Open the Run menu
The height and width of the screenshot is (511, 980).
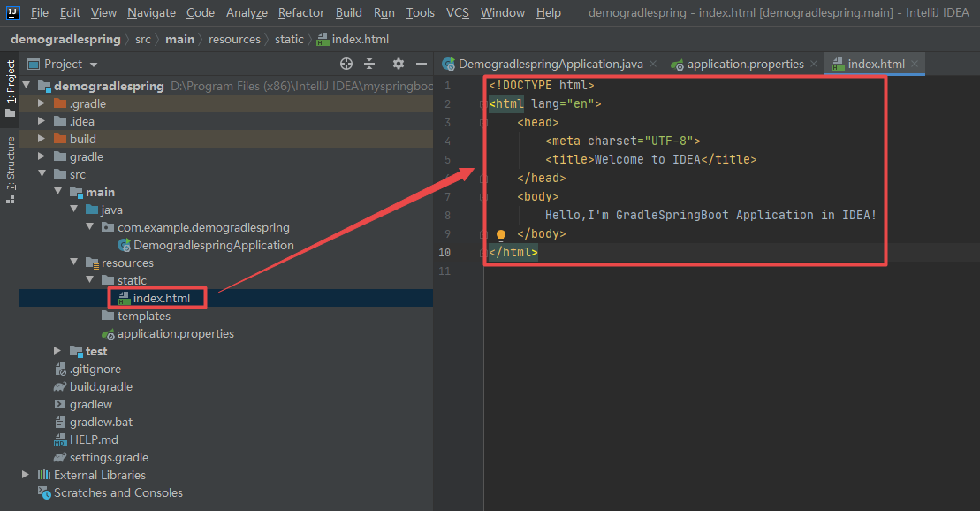tap(384, 12)
